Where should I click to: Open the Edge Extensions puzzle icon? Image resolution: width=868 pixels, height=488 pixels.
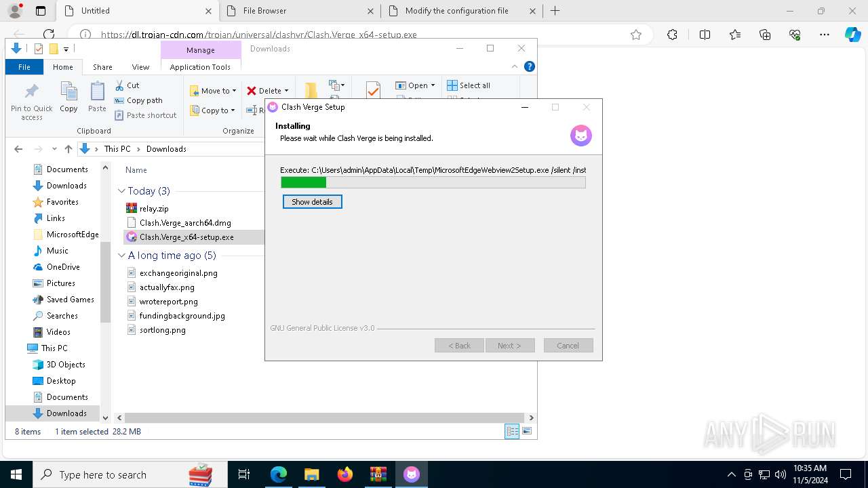pyautogui.click(x=672, y=35)
